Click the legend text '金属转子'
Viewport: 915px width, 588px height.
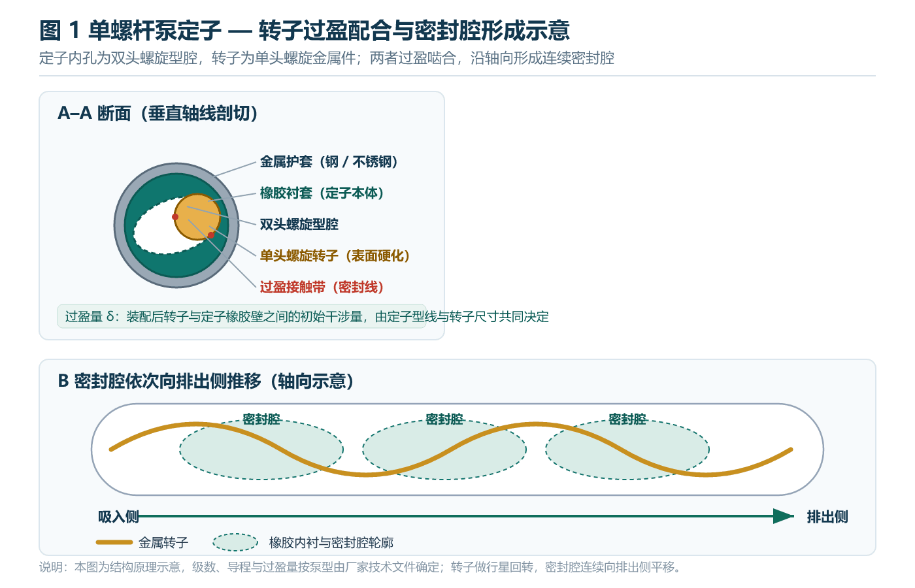pyautogui.click(x=163, y=542)
